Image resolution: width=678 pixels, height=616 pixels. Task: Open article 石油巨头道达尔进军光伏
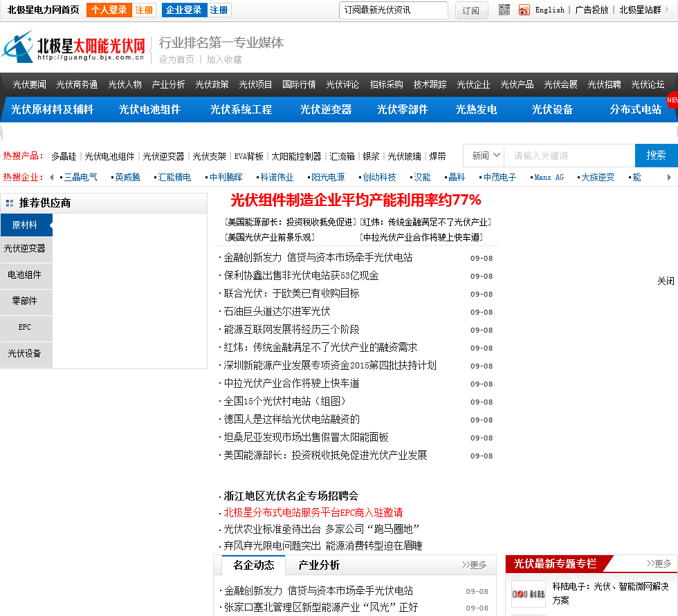pyautogui.click(x=277, y=311)
